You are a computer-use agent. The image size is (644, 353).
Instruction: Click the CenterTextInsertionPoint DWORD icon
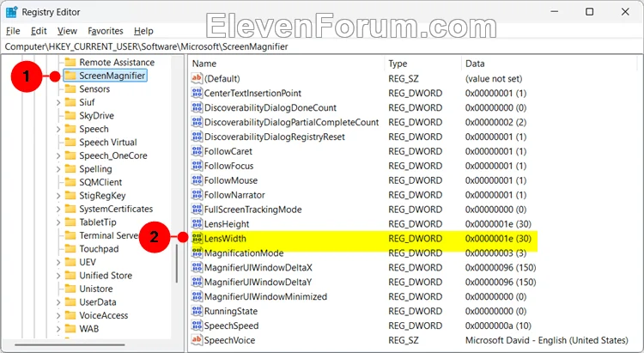(197, 93)
